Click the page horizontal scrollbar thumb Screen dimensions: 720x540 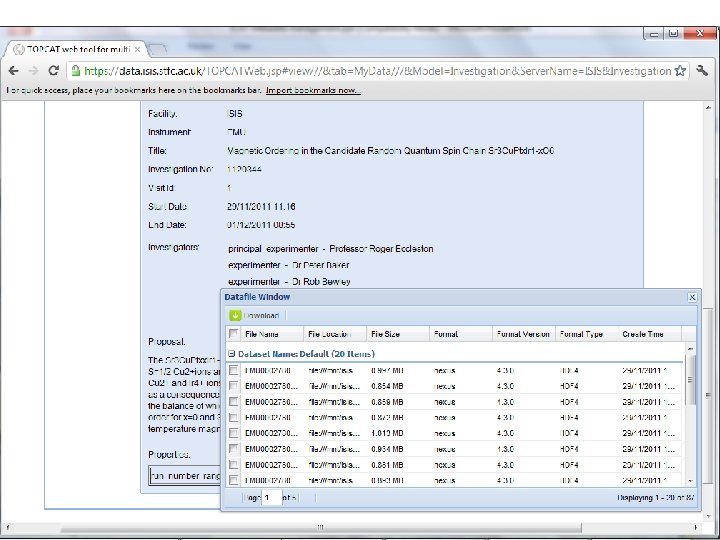tap(321, 528)
